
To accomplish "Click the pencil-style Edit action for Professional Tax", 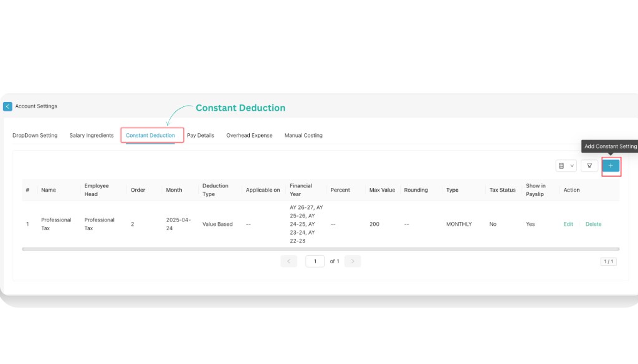I will tap(568, 224).
